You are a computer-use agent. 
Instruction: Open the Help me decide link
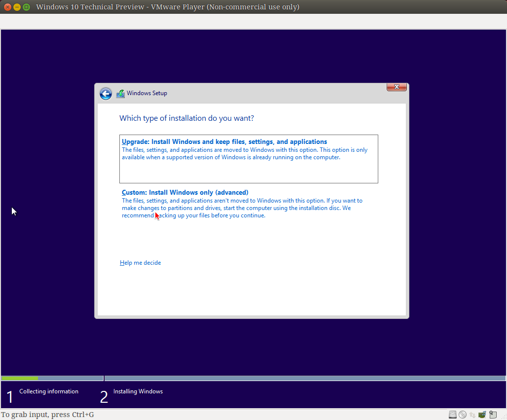click(141, 263)
